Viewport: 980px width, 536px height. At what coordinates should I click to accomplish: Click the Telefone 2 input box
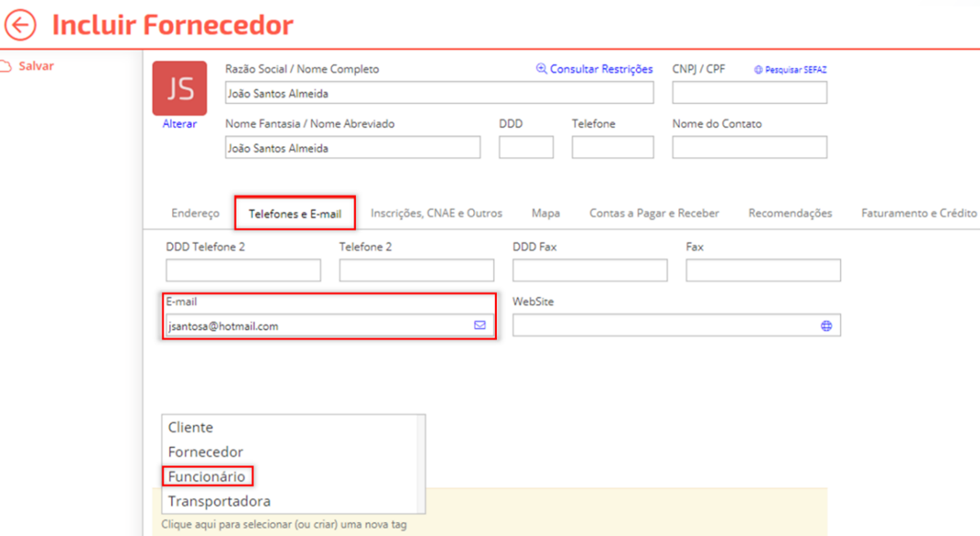click(x=416, y=270)
